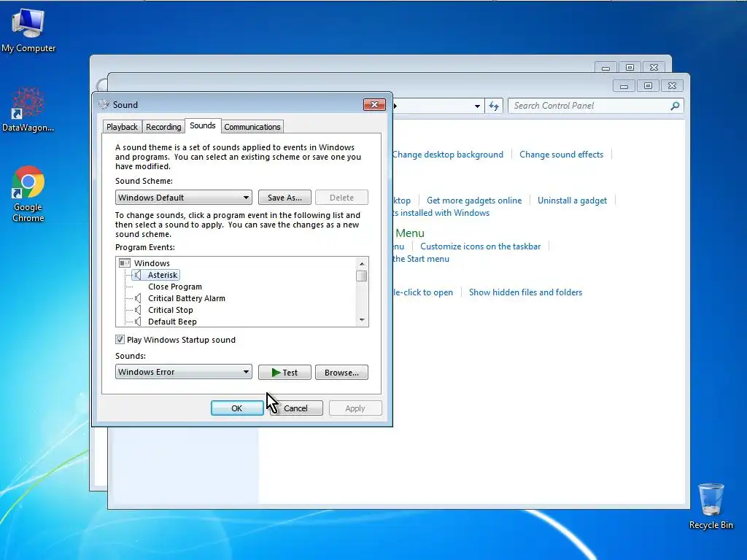Select the Windows node in Program Events

152,262
